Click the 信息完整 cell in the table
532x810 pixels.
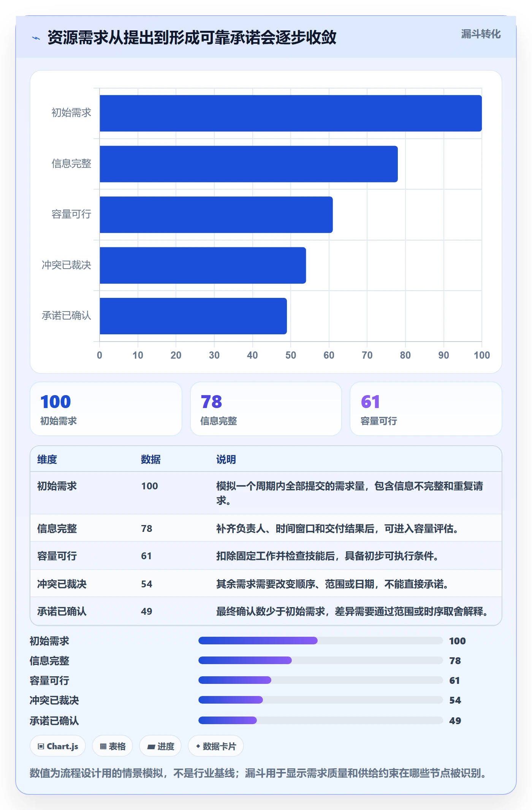[x=57, y=528]
